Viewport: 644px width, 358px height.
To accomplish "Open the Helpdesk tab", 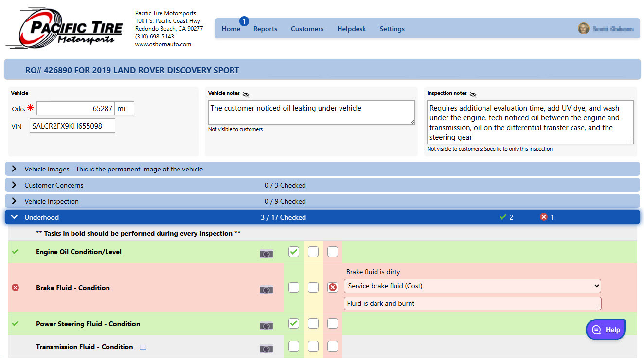I will (x=351, y=29).
